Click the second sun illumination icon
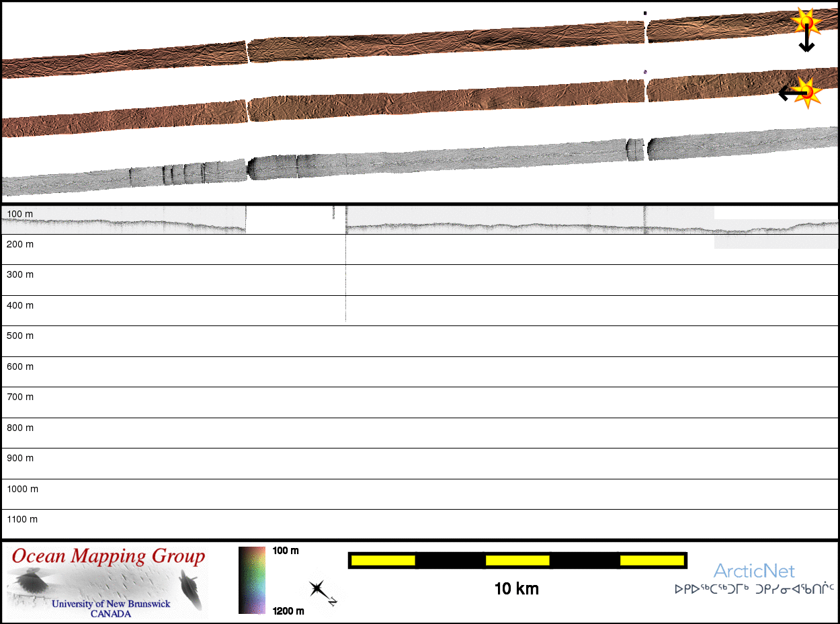840x624 pixels. [x=808, y=92]
